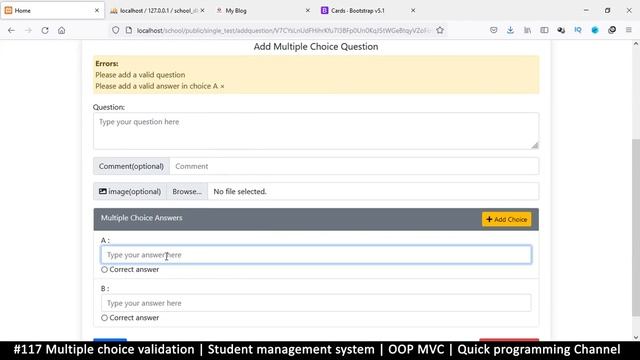Click the choice A answer field

[x=316, y=255]
